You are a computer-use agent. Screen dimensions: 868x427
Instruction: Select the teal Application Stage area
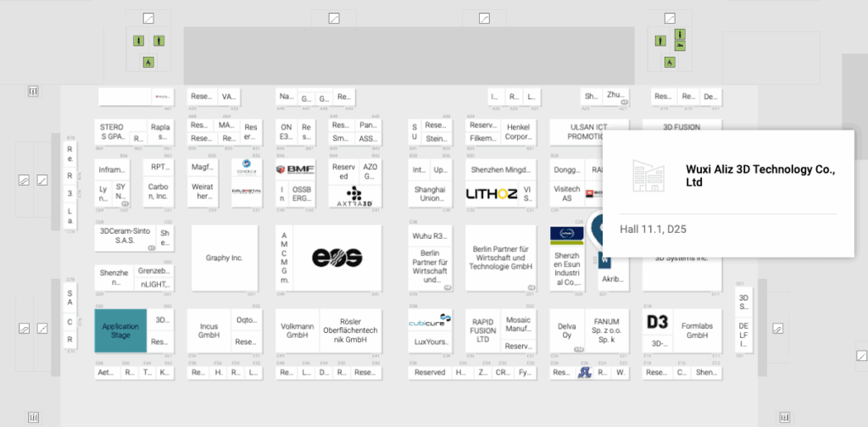(x=120, y=331)
